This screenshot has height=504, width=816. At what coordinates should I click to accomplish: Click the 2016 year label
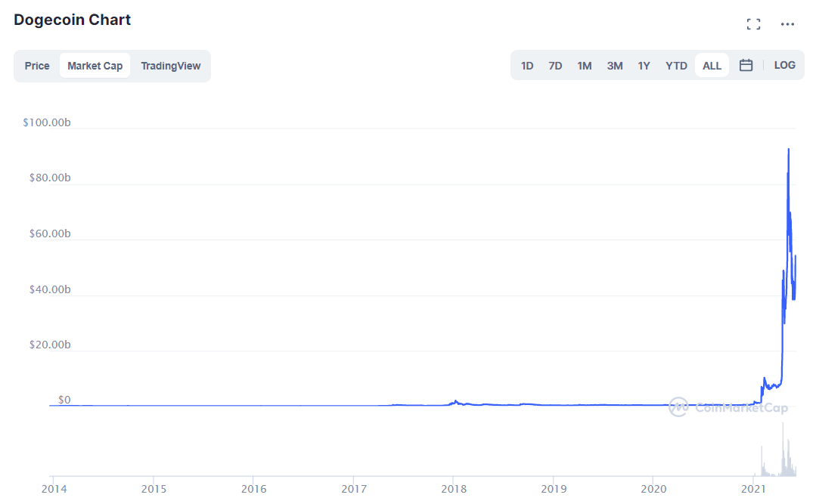pos(254,489)
